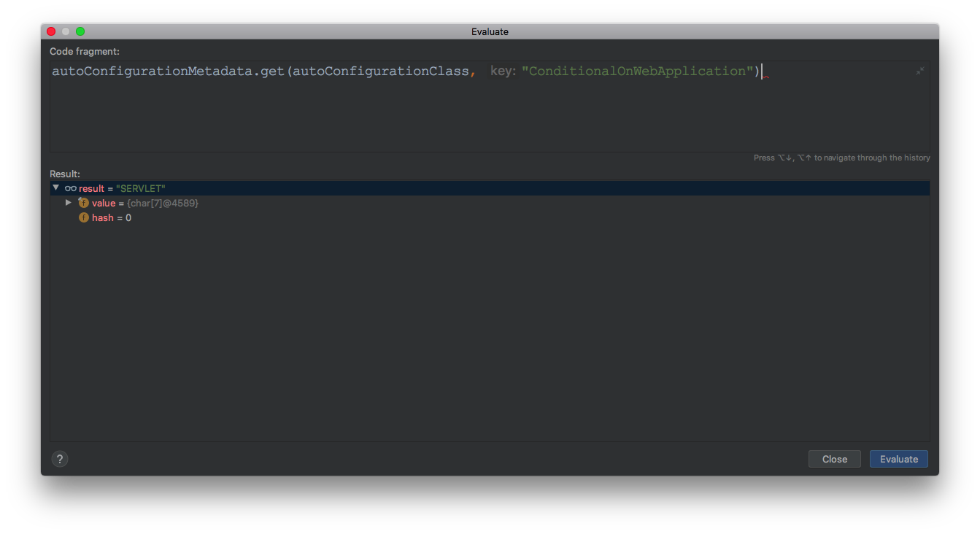This screenshot has height=534, width=980.
Task: Click the "ConditionalOnWebApplication" string in code
Action: click(640, 71)
